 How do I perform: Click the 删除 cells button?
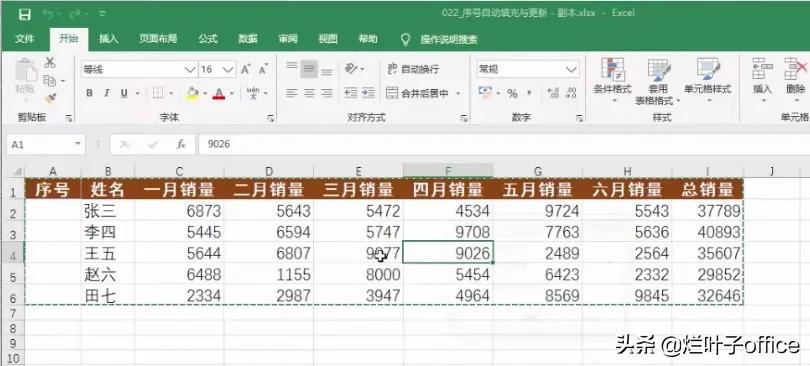click(x=796, y=79)
